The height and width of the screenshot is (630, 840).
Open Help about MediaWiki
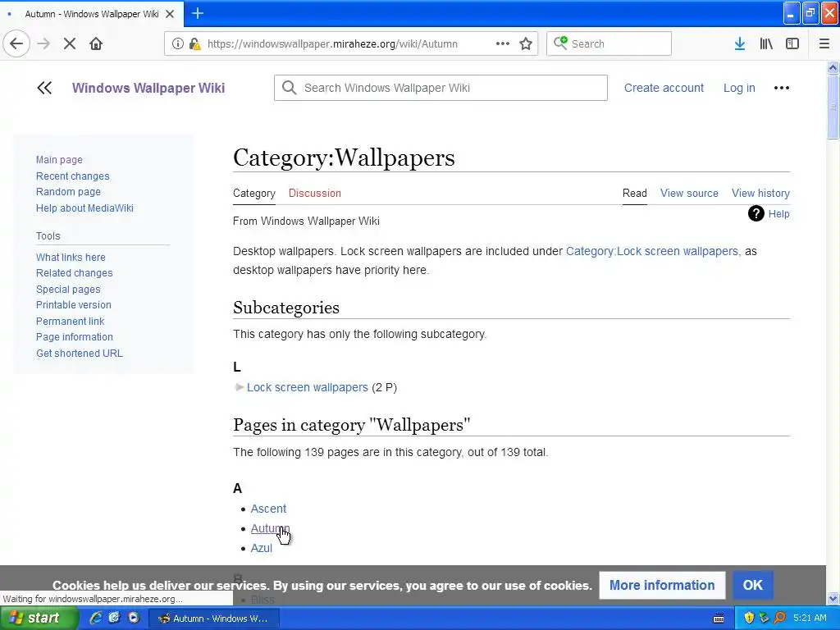click(84, 208)
